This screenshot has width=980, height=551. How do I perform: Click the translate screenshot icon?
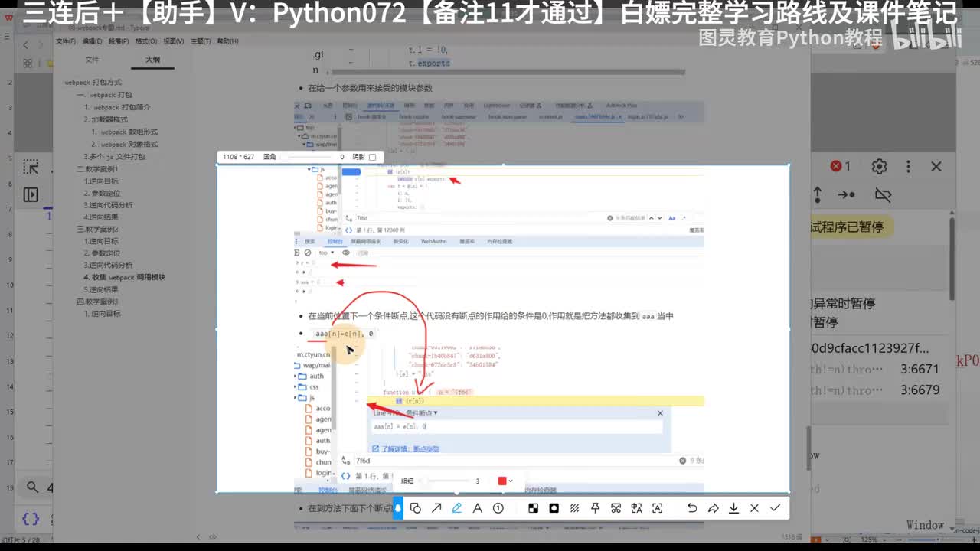point(636,508)
